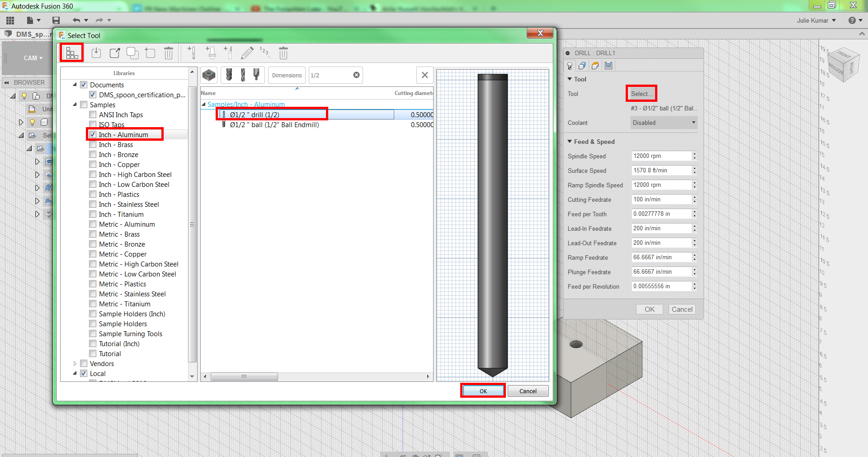Switch to the Cycle tab in Drill panel
Screen dimensions: 868x457
click(609, 66)
